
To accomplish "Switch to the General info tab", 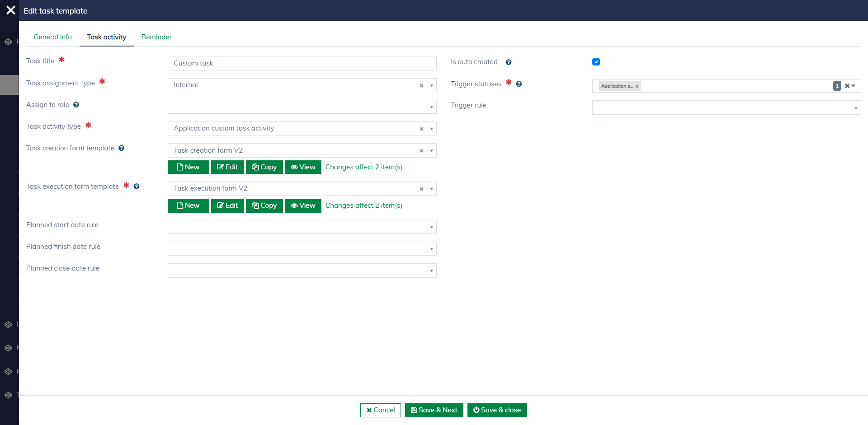I will (52, 37).
